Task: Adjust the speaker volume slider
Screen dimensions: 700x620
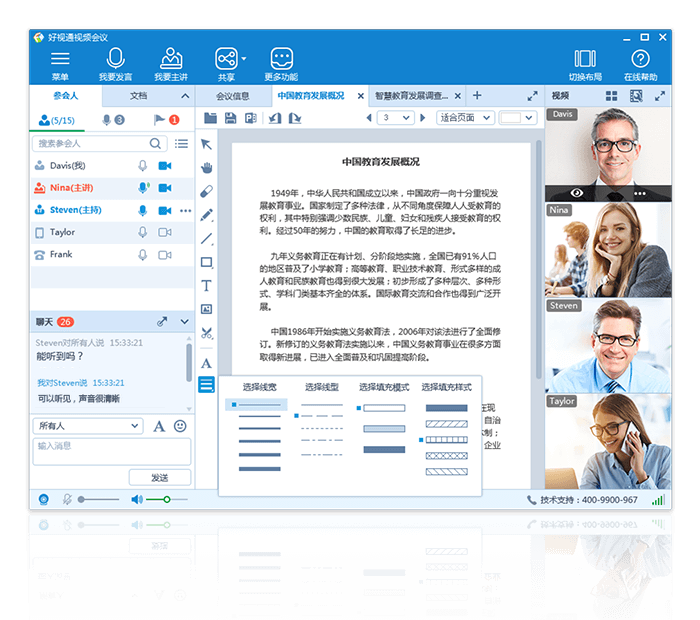Action: pyautogui.click(x=167, y=499)
